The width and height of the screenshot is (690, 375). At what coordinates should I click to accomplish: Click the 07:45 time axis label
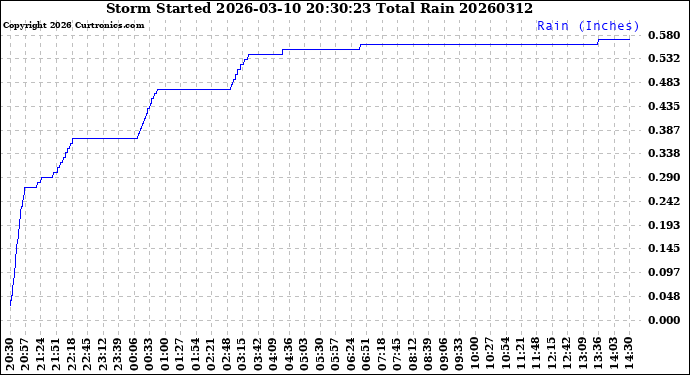396,354
